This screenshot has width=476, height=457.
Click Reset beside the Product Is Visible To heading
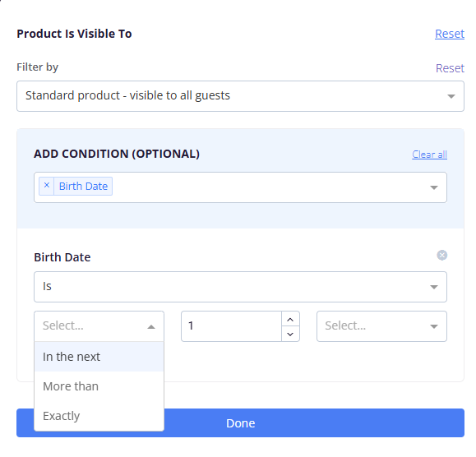click(450, 34)
